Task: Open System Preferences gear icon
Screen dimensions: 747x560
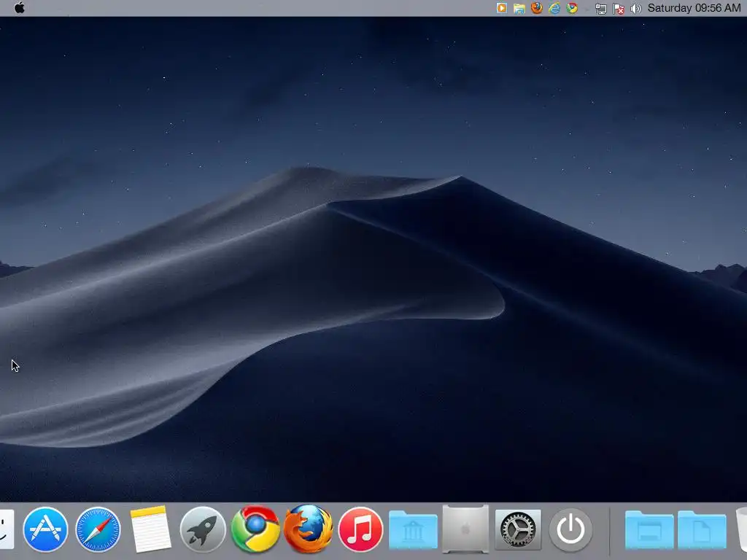Action: (518, 529)
